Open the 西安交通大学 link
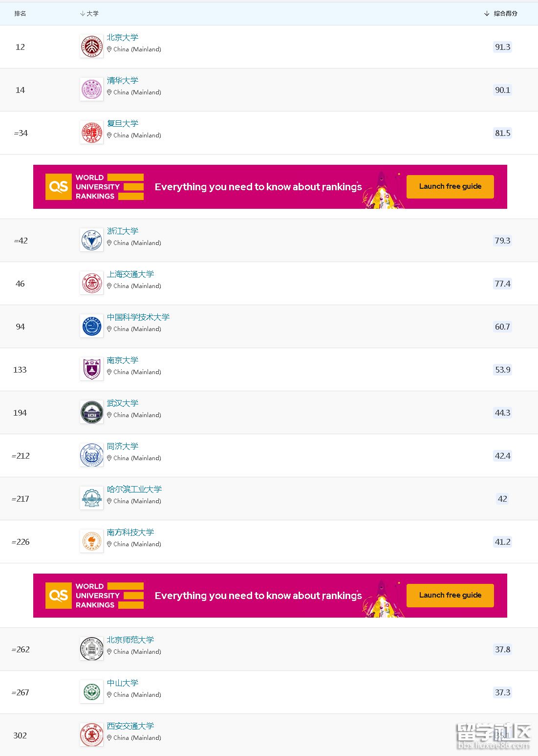 (130, 726)
